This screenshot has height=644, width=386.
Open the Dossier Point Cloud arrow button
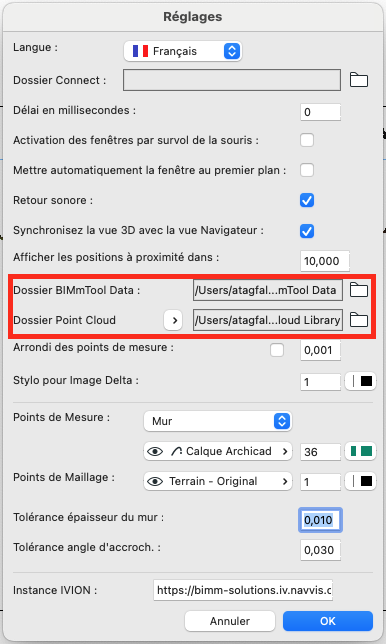coord(173,320)
